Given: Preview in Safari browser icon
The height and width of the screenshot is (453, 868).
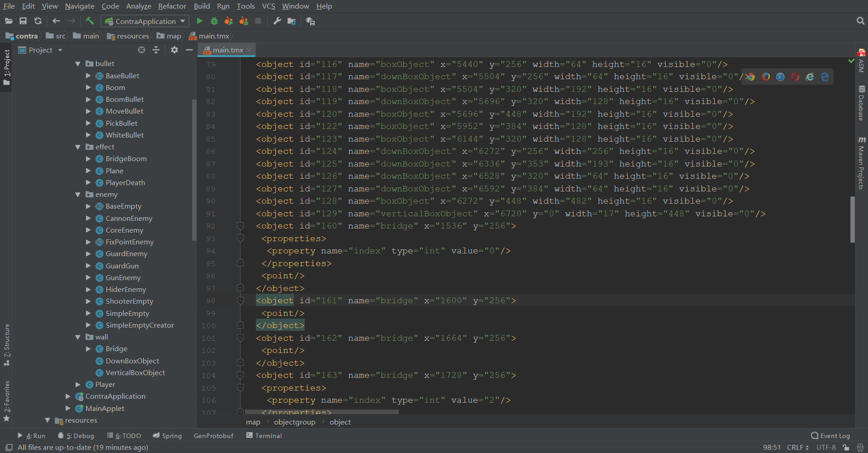Looking at the screenshot, I should (780, 77).
